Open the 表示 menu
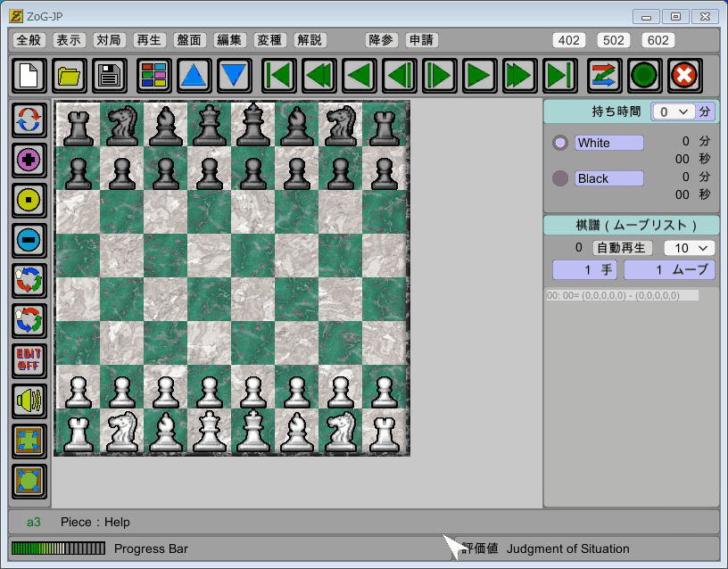This screenshot has width=728, height=569. [x=69, y=40]
